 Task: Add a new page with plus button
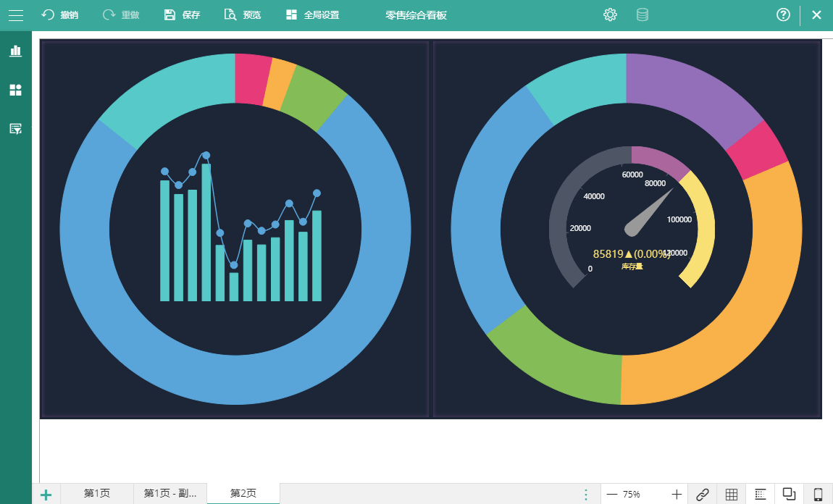pyautogui.click(x=46, y=495)
